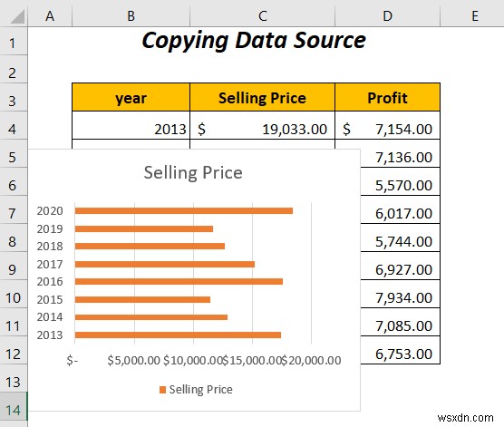Select cell with profit 7,934.00
This screenshot has height=427, width=504.
(x=400, y=297)
